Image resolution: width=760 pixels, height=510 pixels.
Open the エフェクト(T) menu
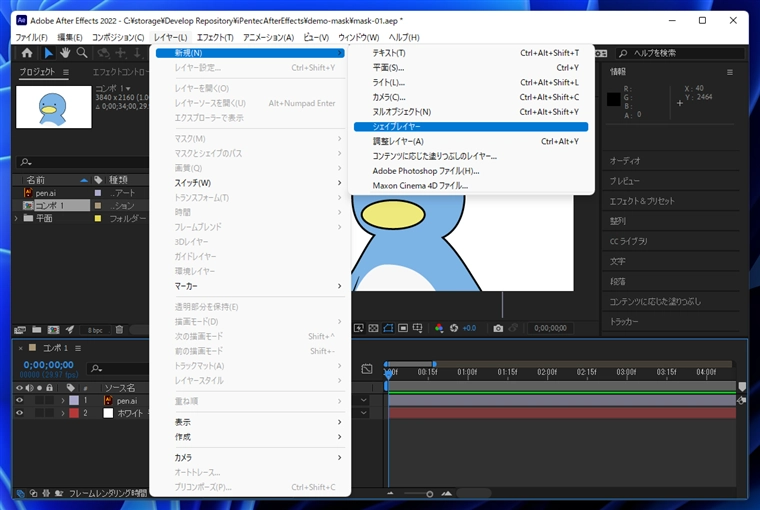[x=215, y=37]
